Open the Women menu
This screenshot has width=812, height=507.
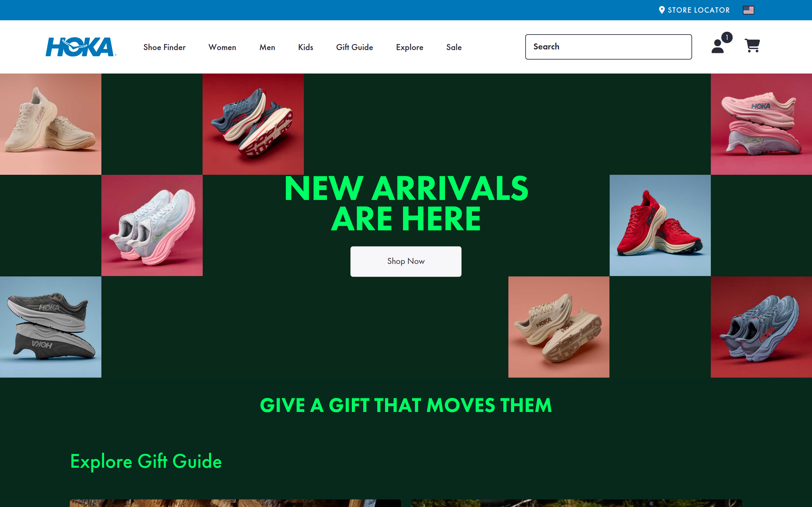click(x=222, y=47)
